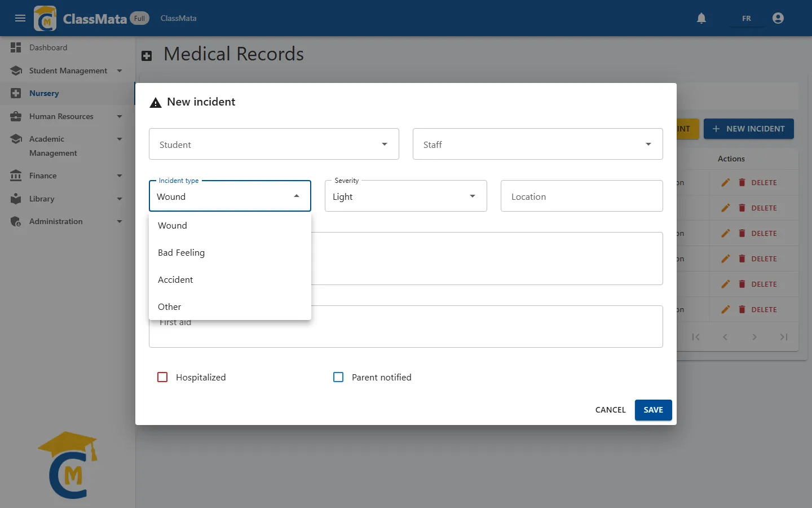Go to the next table page arrow
Image resolution: width=812 pixels, height=508 pixels.
point(754,337)
